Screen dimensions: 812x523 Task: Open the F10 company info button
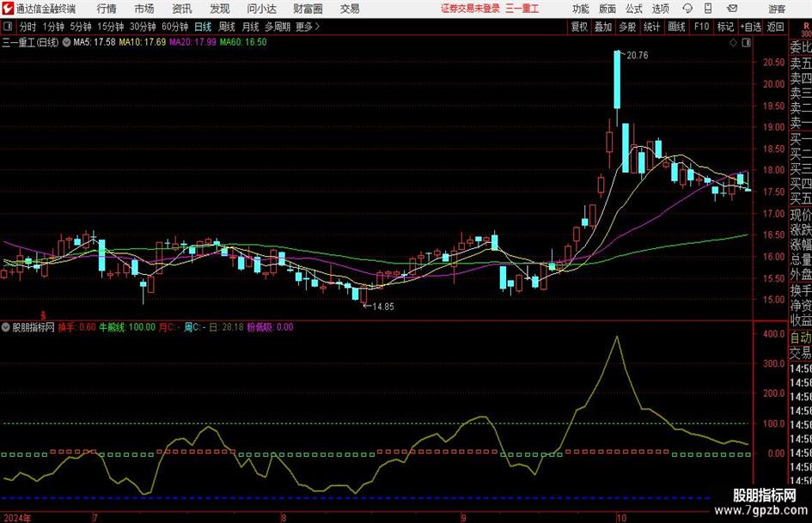point(701,27)
